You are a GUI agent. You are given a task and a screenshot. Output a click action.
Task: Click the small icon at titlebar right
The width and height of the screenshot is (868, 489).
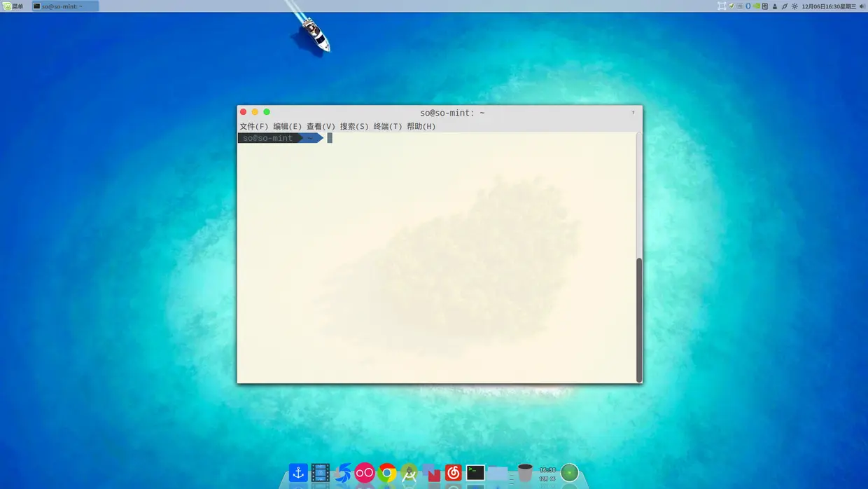tap(633, 113)
